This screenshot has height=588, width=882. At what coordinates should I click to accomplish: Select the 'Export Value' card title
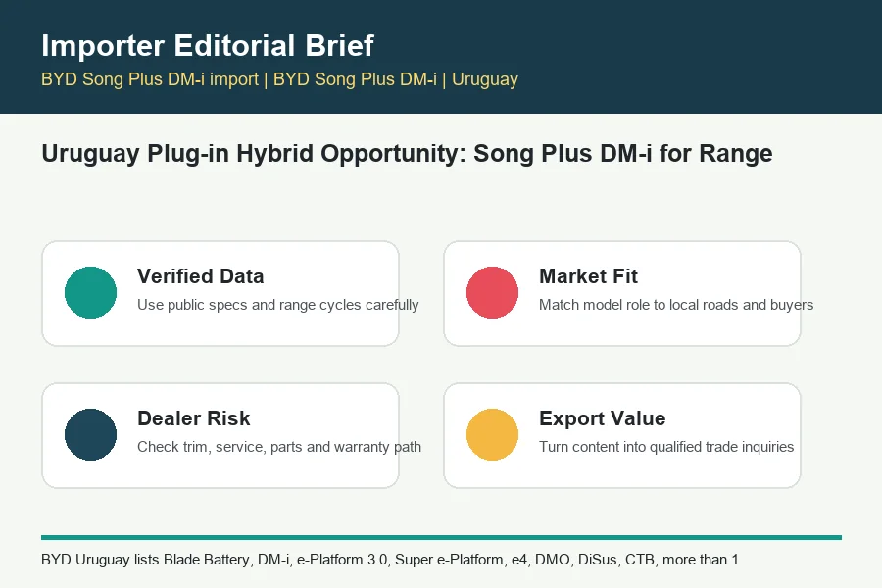coord(602,418)
